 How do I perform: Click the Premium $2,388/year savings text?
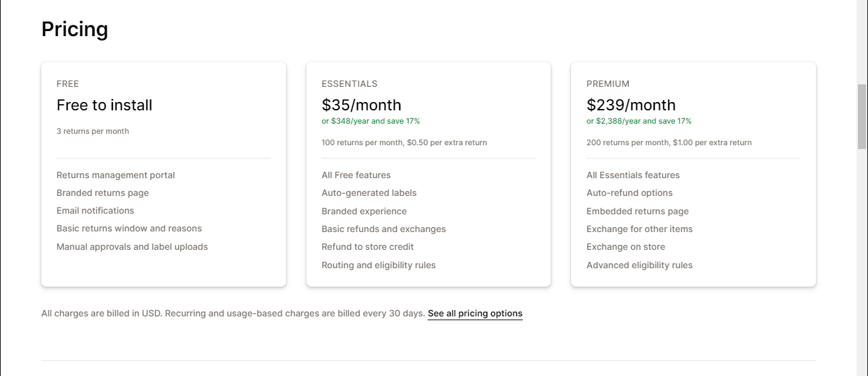tap(639, 120)
